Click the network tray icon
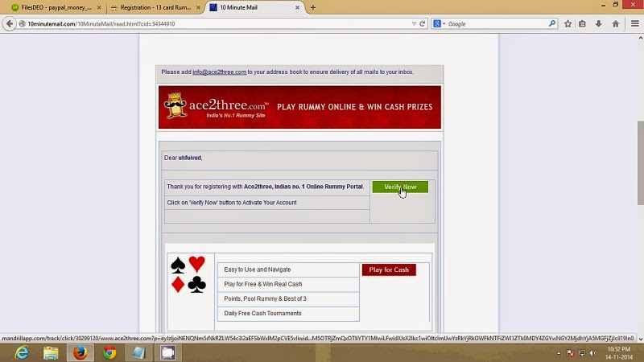The height and width of the screenshot is (362, 644). click(x=581, y=353)
